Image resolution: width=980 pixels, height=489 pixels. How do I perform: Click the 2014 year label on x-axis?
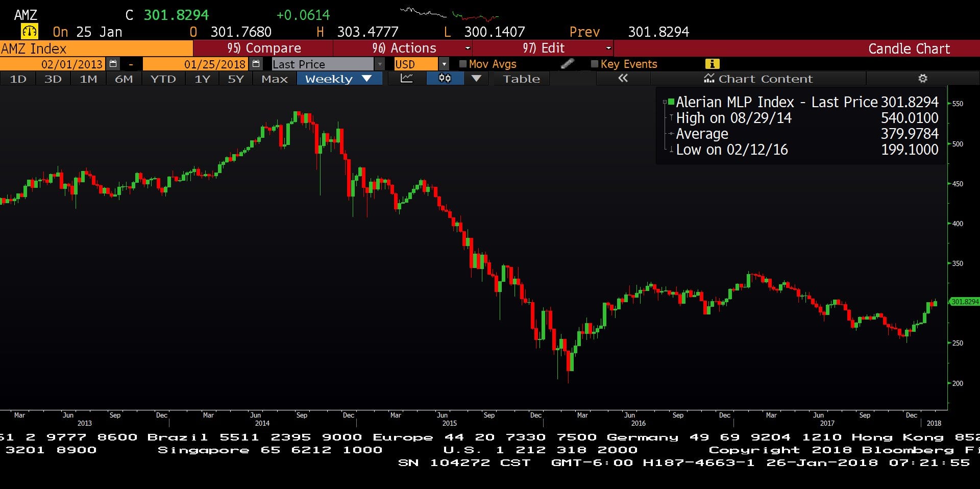262,423
